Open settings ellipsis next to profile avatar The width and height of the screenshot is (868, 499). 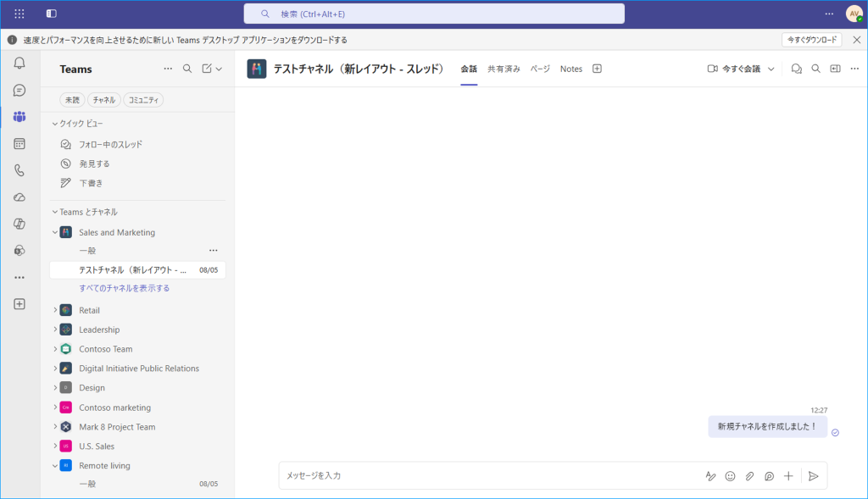829,14
